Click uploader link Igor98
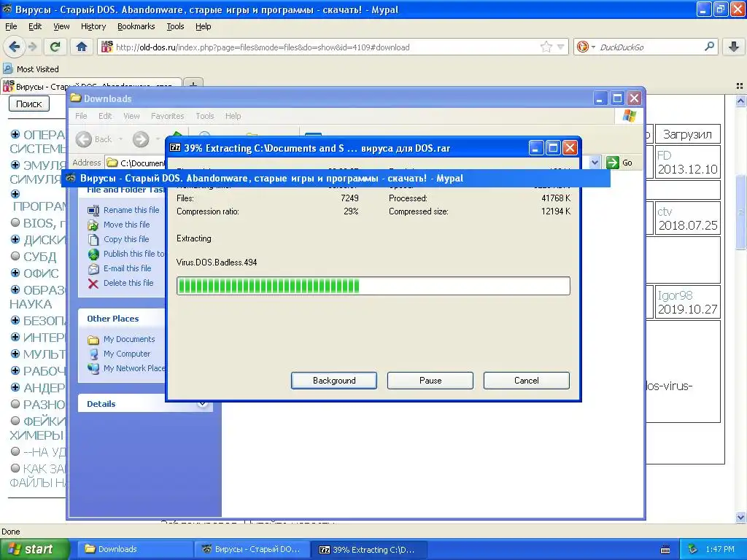Viewport: 747px width, 560px height. point(675,295)
